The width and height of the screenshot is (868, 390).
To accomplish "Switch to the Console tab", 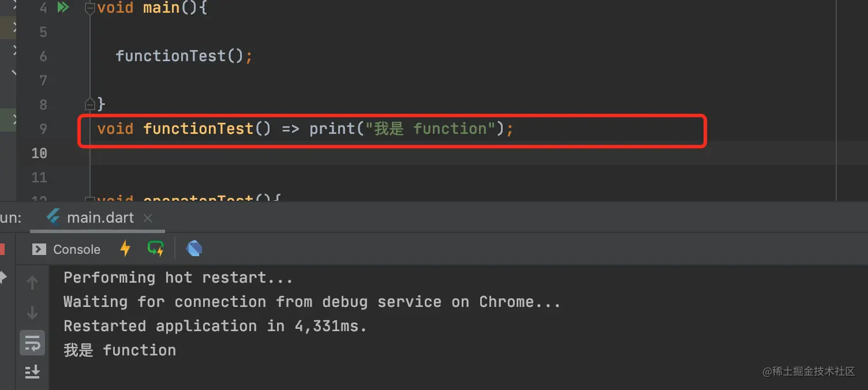I will tap(66, 249).
